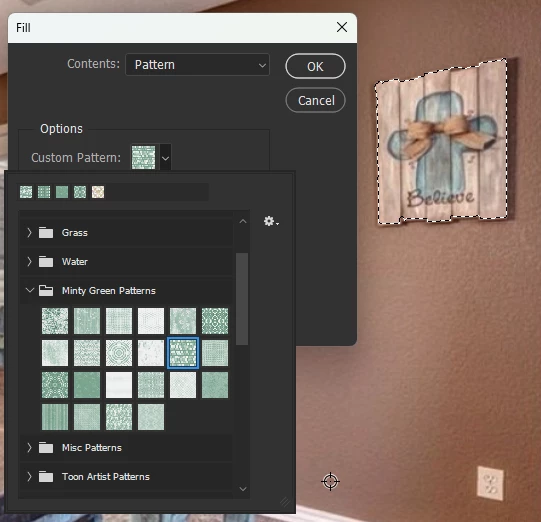Select third Minty Green pattern in row one

[x=119, y=321]
